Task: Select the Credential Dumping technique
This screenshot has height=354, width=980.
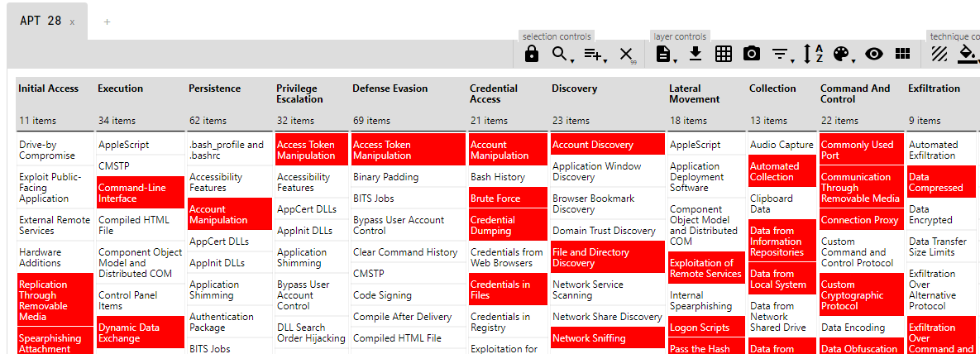Action: click(507, 225)
